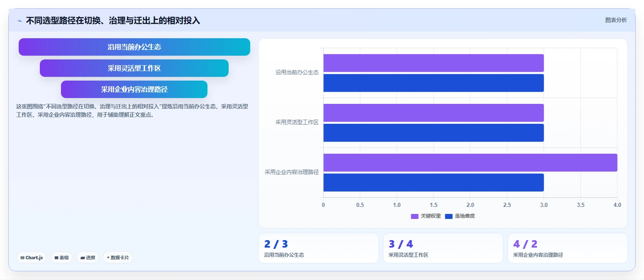Image resolution: width=644 pixels, height=280 pixels.
Task: Click the 2 / 3 data card value
Action: pos(276,244)
